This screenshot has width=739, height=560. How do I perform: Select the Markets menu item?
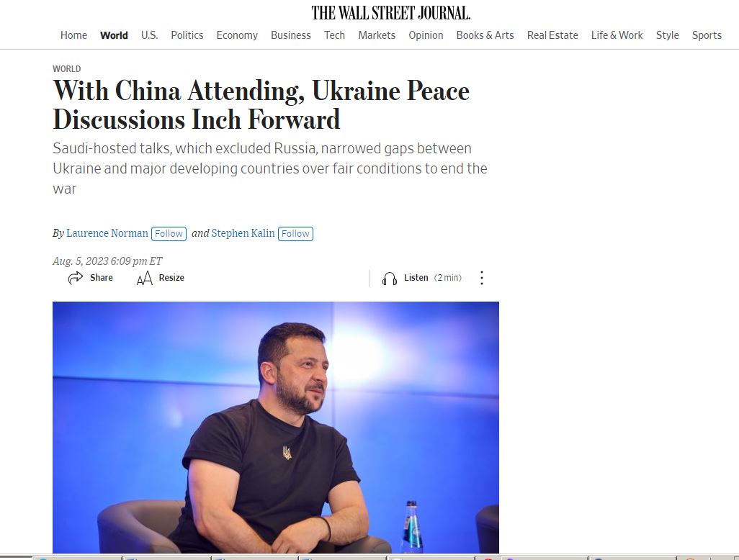377,35
